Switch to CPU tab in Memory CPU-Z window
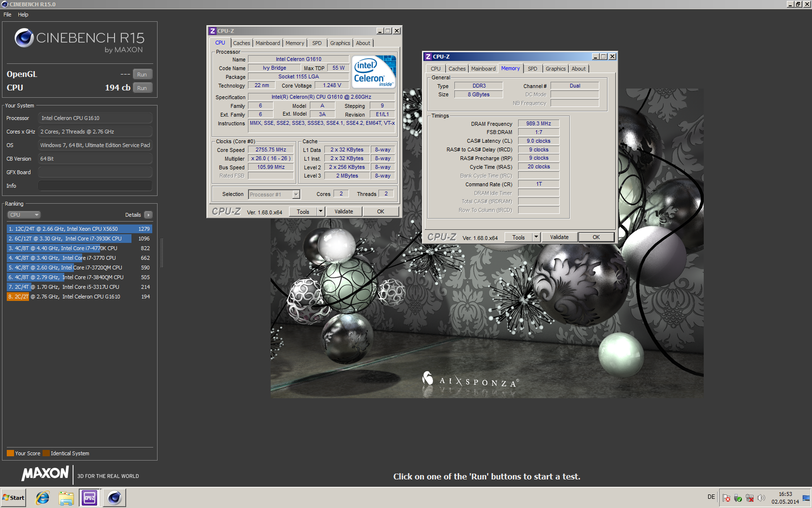 [436, 69]
